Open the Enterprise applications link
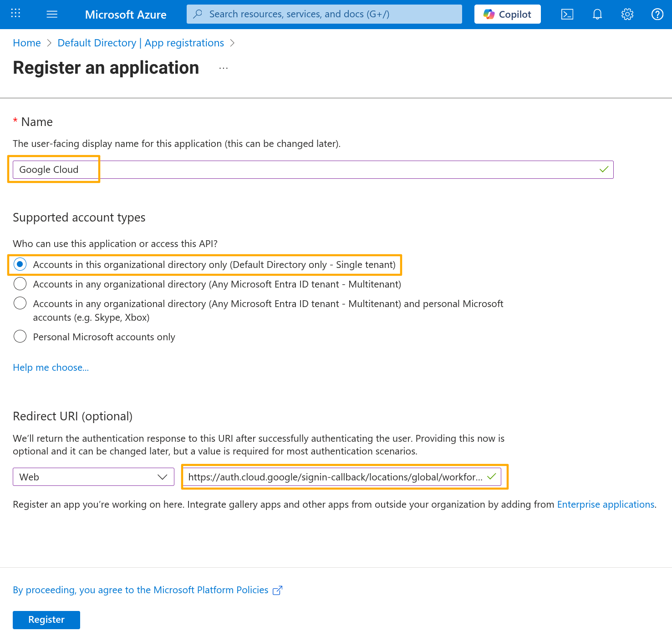The image size is (672, 641). (606, 504)
